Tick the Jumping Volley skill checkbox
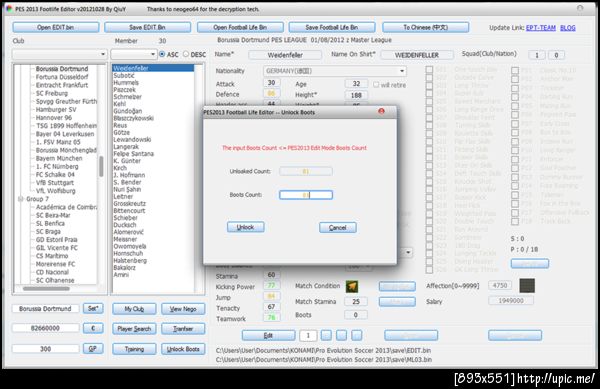 pyautogui.click(x=429, y=190)
